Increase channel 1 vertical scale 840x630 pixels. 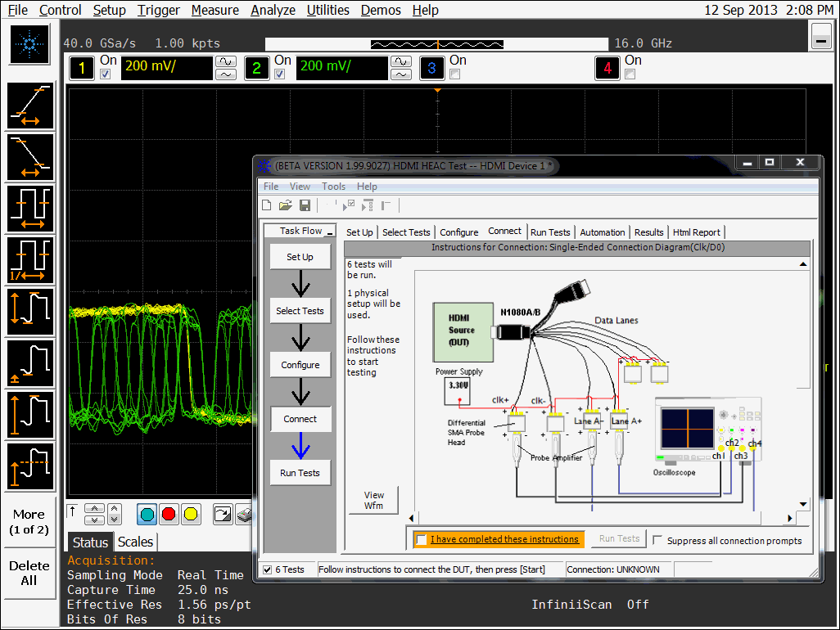click(224, 61)
